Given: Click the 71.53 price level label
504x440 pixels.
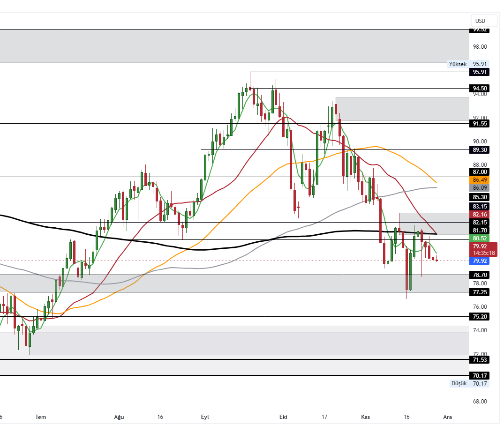Looking at the screenshot, I should [x=479, y=359].
